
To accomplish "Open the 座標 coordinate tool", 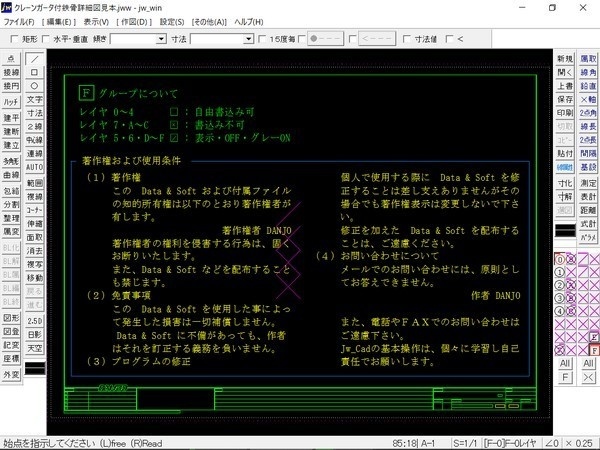I will (11, 359).
